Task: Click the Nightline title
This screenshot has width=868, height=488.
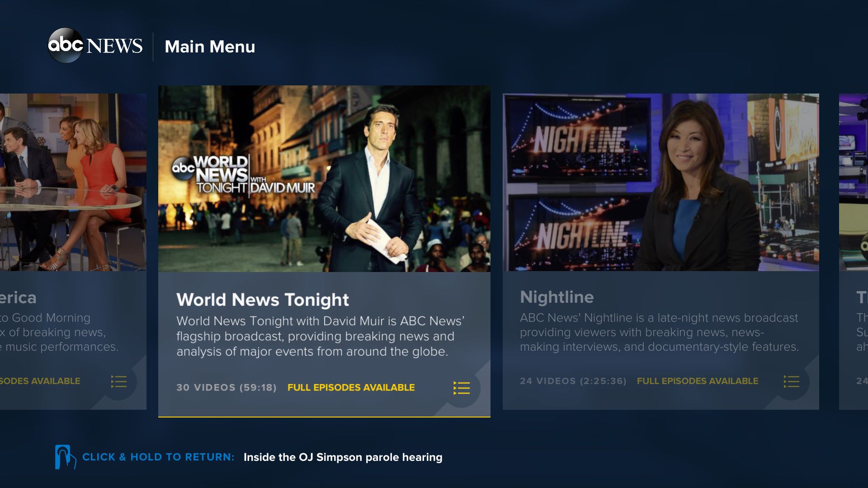Action: click(x=557, y=297)
